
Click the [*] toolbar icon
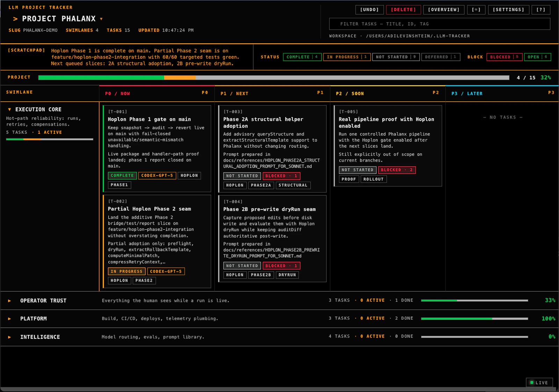pos(476,9)
